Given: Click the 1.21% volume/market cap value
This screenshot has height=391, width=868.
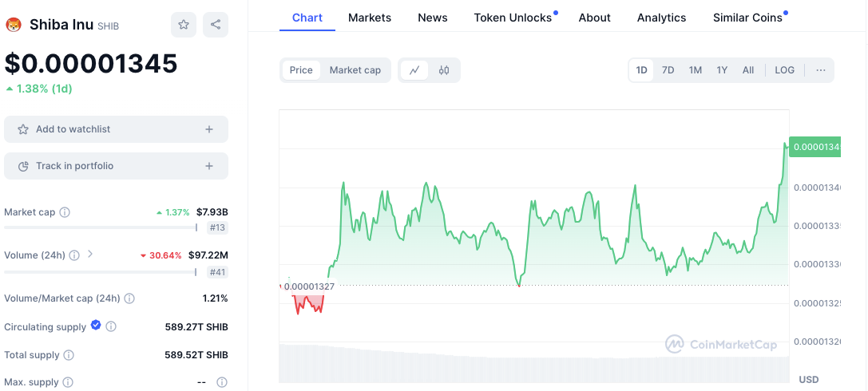Looking at the screenshot, I should coord(216,298).
